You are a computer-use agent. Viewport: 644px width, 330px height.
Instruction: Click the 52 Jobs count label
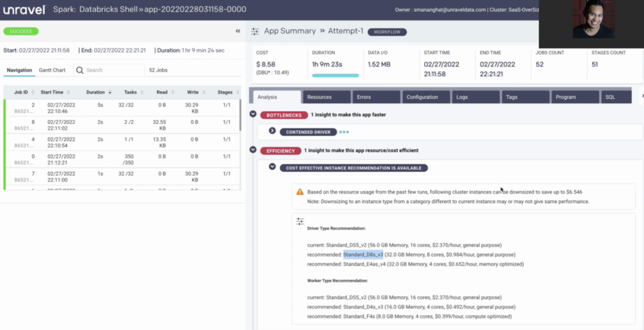pyautogui.click(x=158, y=70)
